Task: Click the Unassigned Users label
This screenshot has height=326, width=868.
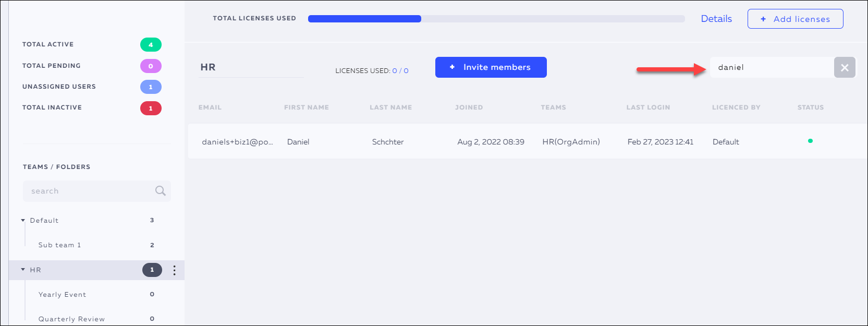Action: (x=59, y=87)
